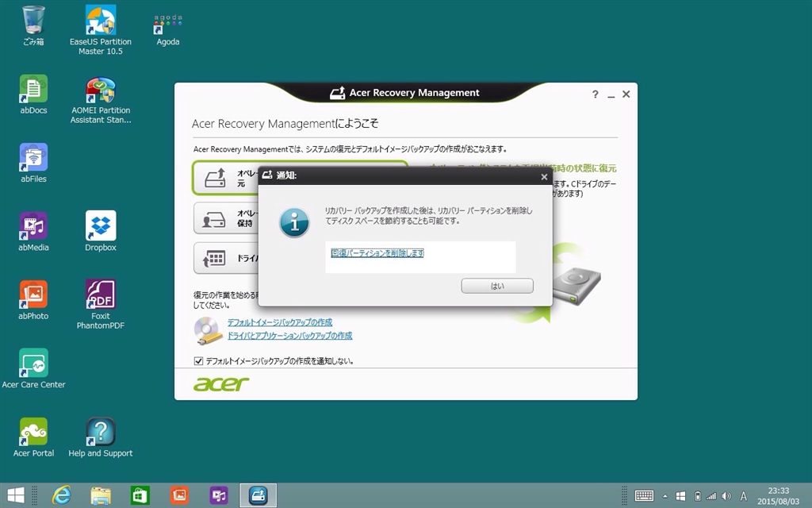Select the restore keeping user data option
This screenshot has width=812, height=508.
(x=226, y=218)
